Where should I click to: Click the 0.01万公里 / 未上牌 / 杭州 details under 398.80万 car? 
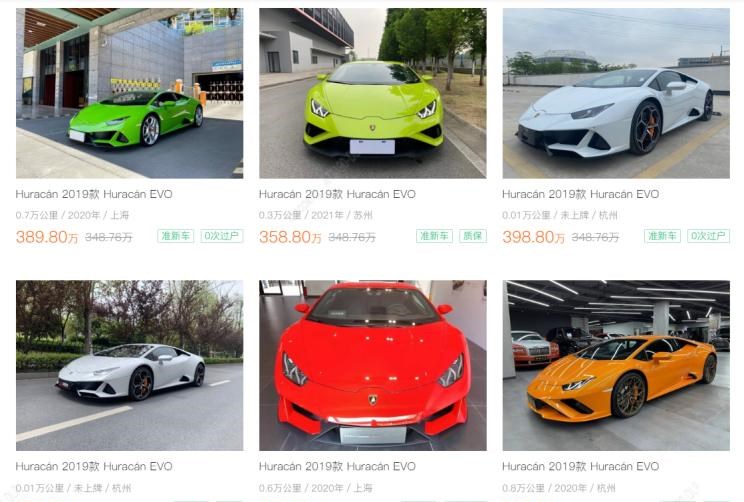pyautogui.click(x=560, y=215)
